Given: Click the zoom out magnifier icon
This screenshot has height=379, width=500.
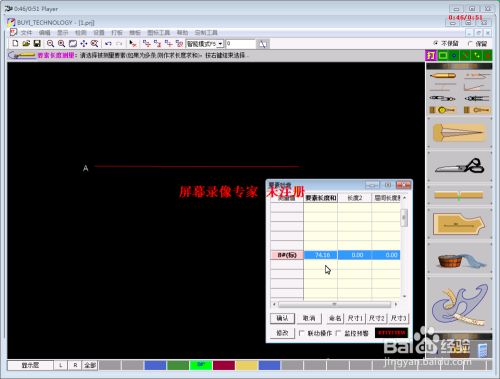Looking at the screenshot, I should click(x=50, y=43).
